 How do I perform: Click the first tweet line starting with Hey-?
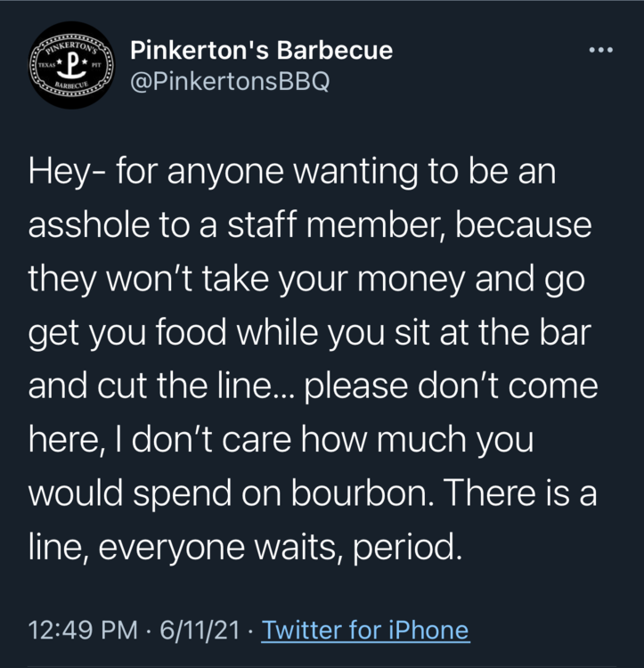pyautogui.click(x=292, y=173)
